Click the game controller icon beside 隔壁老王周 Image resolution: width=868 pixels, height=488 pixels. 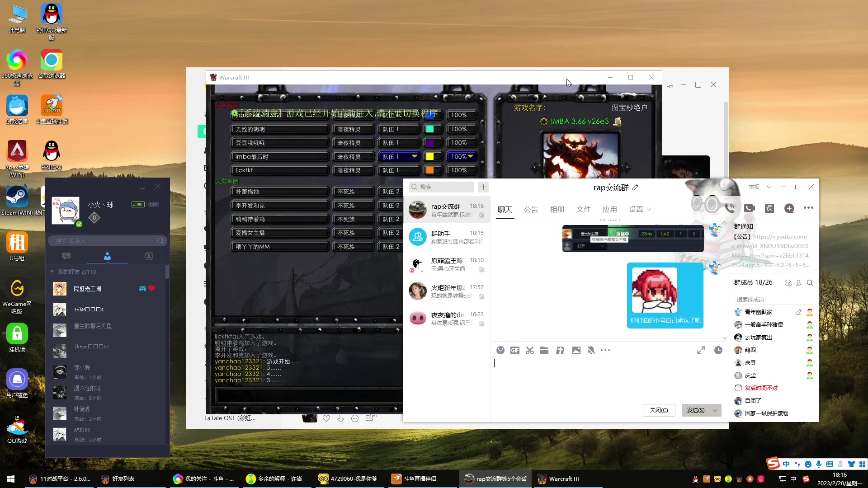(142, 288)
